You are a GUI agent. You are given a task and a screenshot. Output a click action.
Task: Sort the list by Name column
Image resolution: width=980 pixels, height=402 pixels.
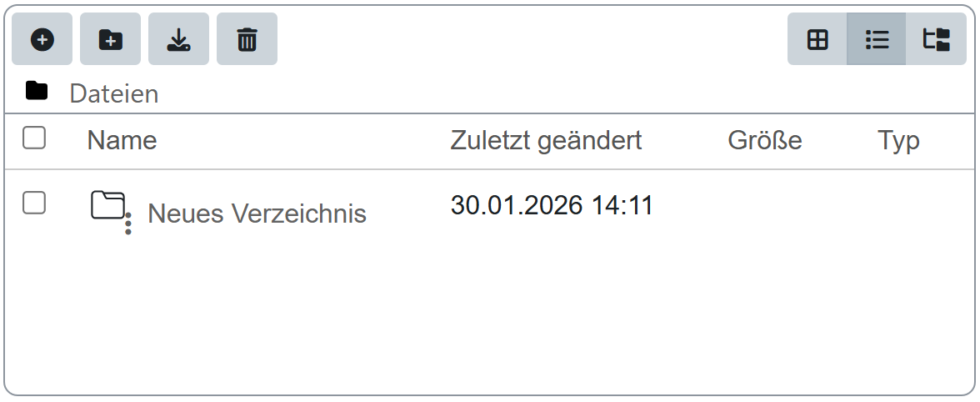point(122,141)
